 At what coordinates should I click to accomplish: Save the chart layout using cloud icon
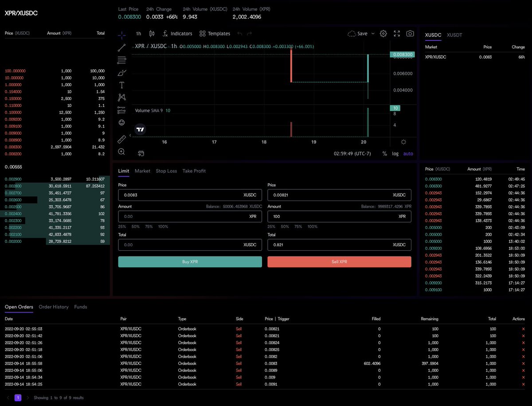coord(357,34)
